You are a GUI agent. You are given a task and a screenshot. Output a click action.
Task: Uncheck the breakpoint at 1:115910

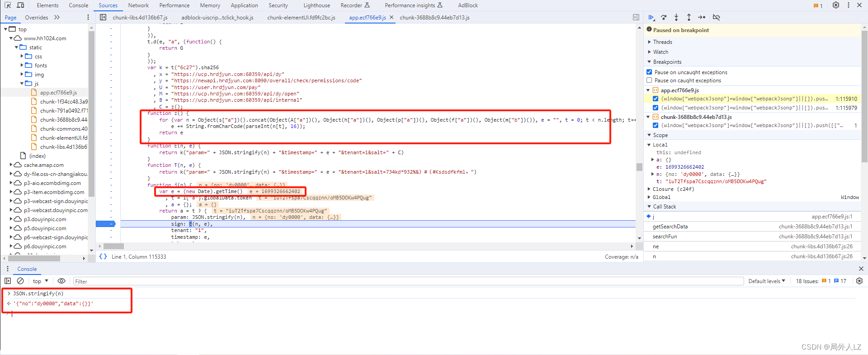coord(656,99)
